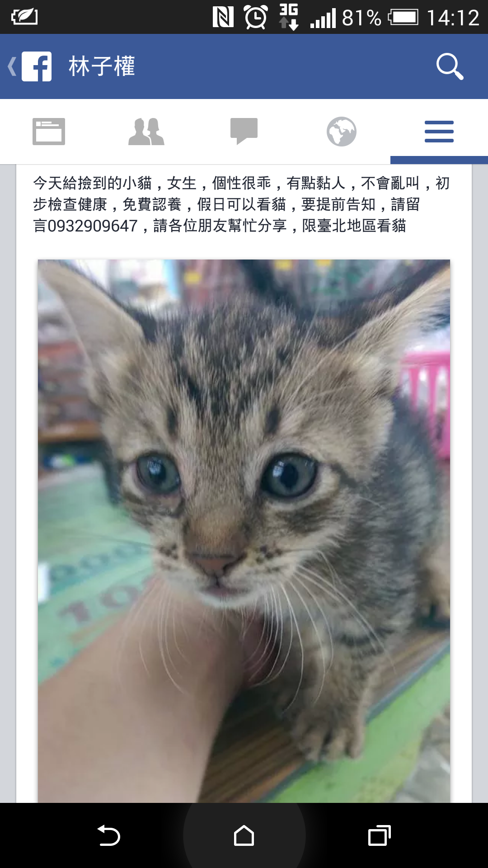Image resolution: width=488 pixels, height=868 pixels.
Task: Open Recent Apps from navigation bar
Action: tap(380, 835)
